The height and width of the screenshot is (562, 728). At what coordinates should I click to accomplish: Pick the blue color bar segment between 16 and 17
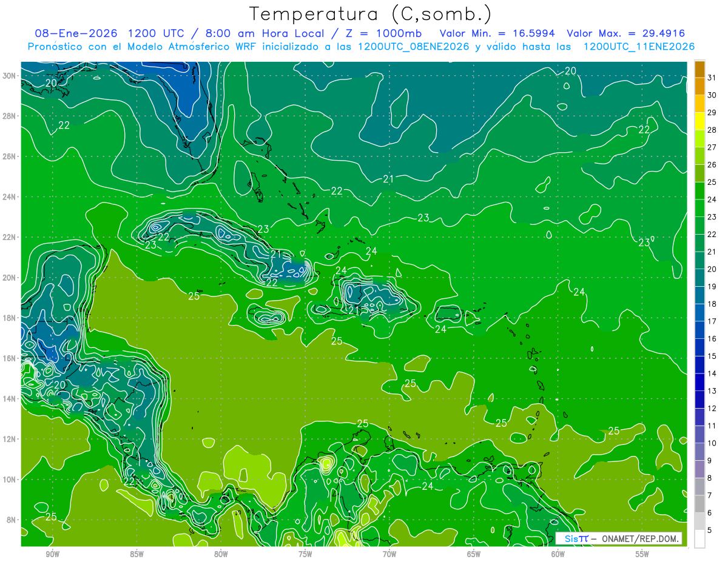[699, 330]
